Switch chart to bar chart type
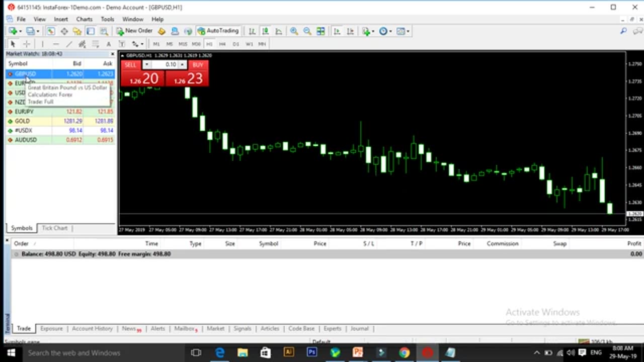This screenshot has width=644, height=362. pyautogui.click(x=252, y=31)
